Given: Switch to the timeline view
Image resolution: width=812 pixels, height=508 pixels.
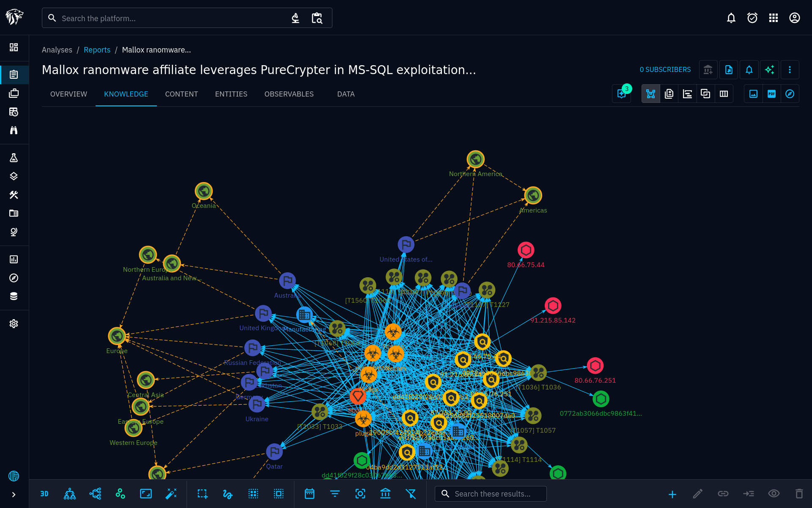Looking at the screenshot, I should click(x=687, y=94).
